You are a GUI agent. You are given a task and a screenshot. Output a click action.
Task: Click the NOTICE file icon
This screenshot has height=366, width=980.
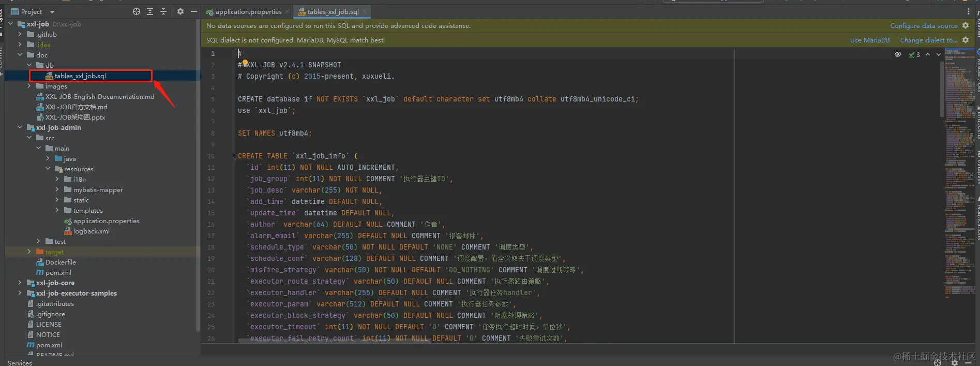tap(31, 334)
